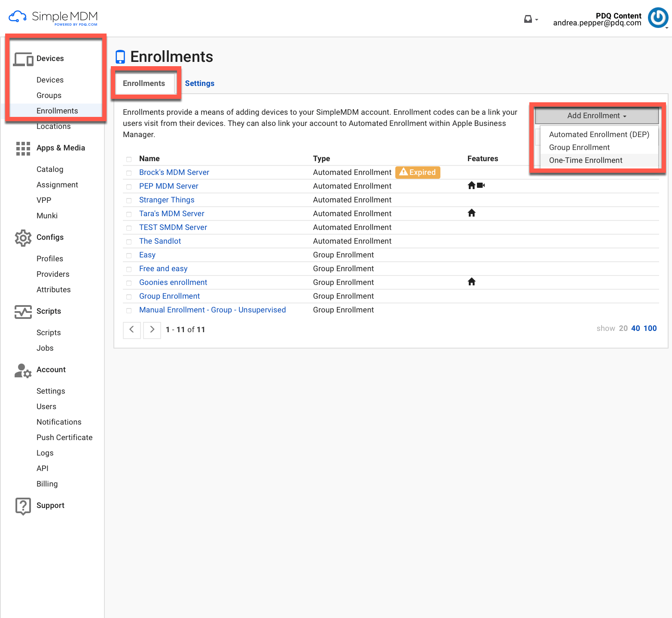This screenshot has width=672, height=618.
Task: Click the Scripts pulse icon
Action: coord(23,312)
